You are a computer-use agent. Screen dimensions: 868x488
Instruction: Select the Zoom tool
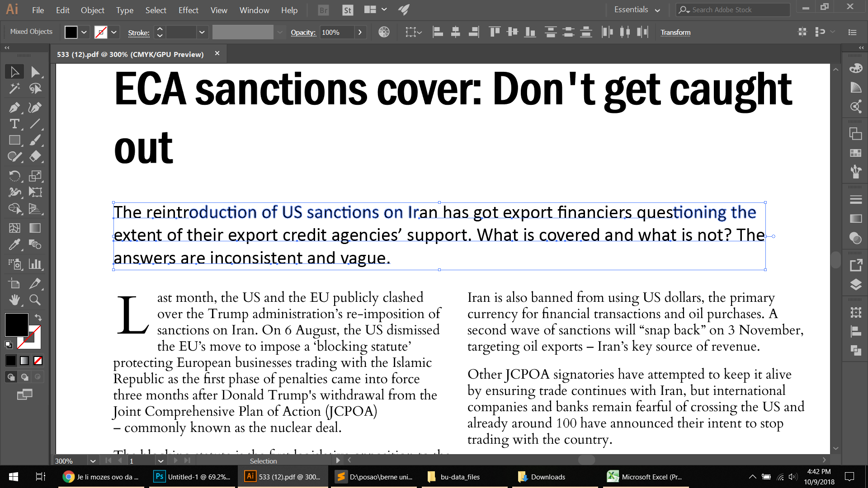35,300
